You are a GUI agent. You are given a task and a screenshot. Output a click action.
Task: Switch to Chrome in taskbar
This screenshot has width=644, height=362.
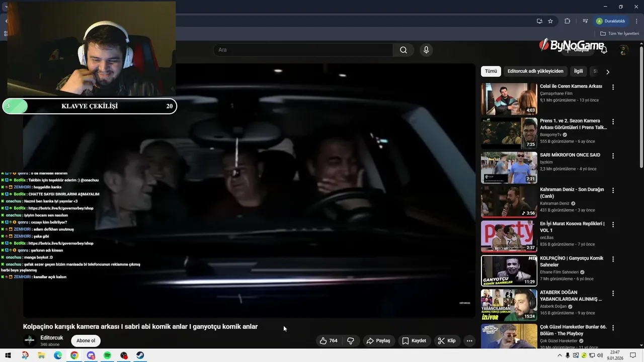pos(74,355)
